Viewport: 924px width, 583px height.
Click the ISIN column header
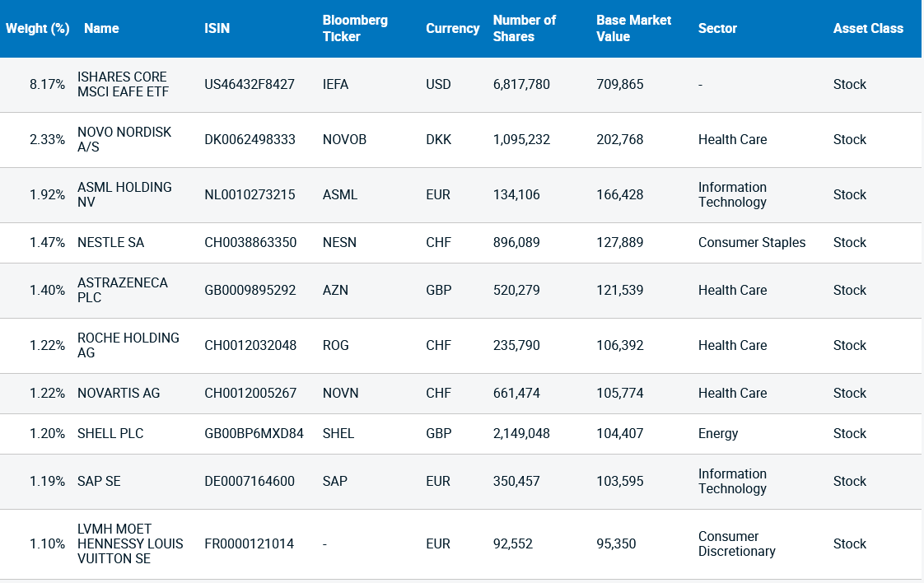(x=217, y=28)
